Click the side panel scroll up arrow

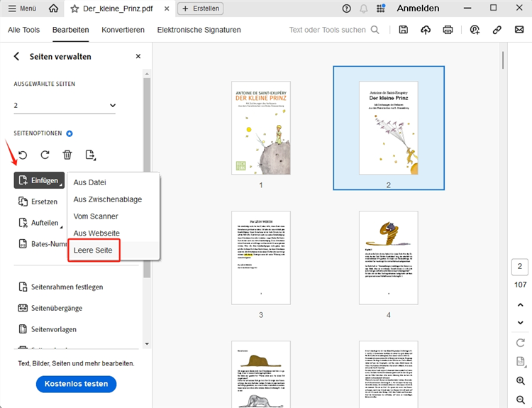pyautogui.click(x=147, y=74)
